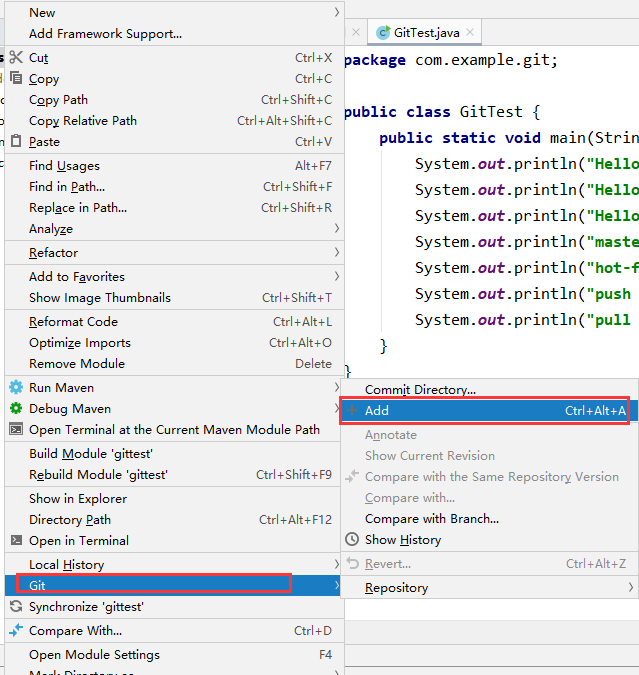Choose Compare with Branch in Git submenu
The image size is (639, 675).
pos(489,518)
